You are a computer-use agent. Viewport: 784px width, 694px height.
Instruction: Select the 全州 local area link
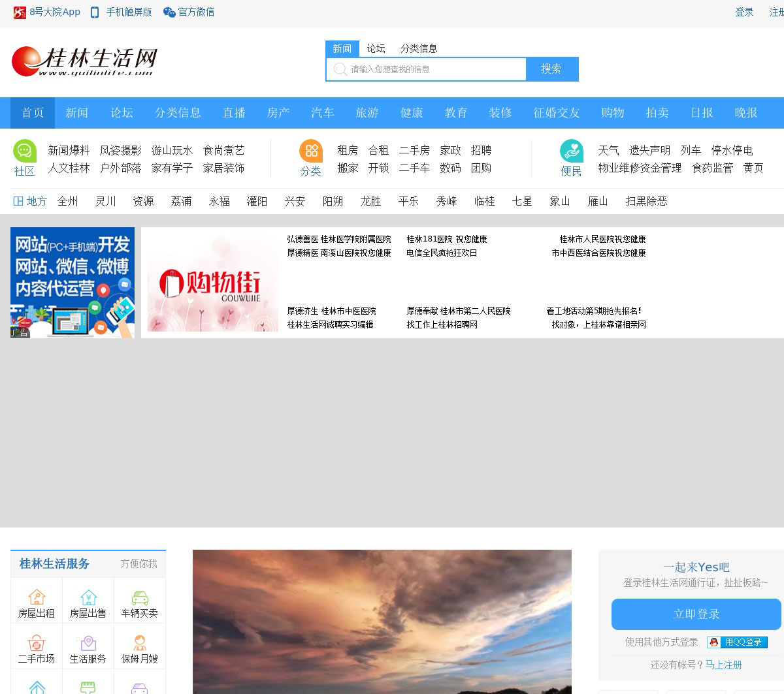(67, 201)
